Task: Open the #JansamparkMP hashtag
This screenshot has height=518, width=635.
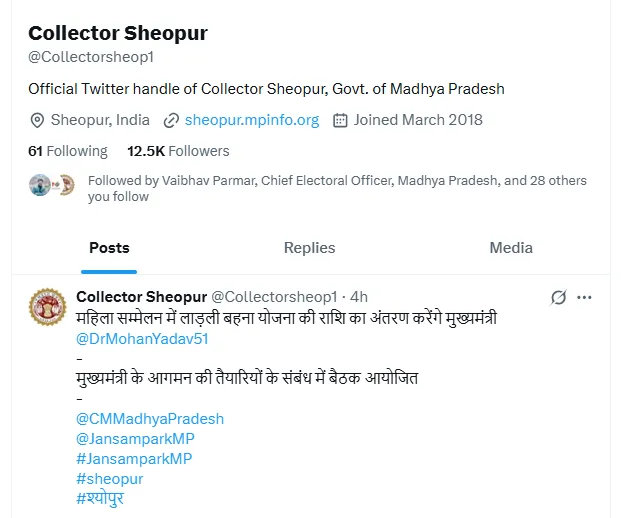Action: coord(134,459)
